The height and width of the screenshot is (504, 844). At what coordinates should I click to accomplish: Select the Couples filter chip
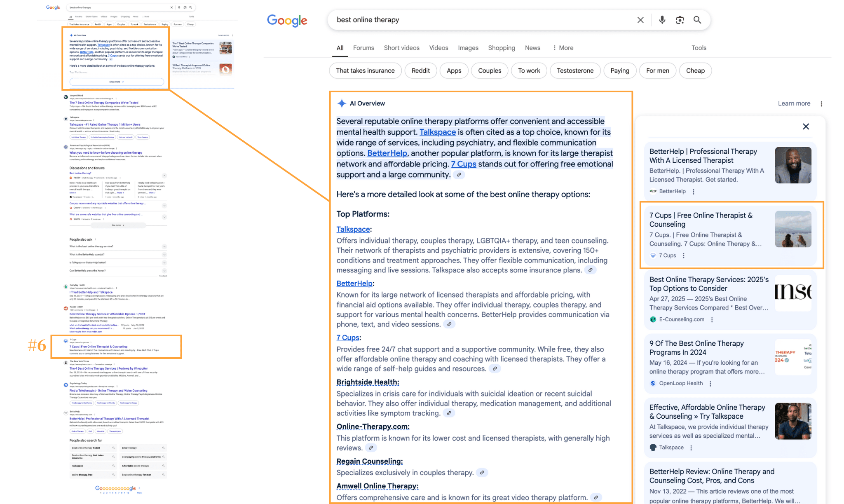(490, 70)
